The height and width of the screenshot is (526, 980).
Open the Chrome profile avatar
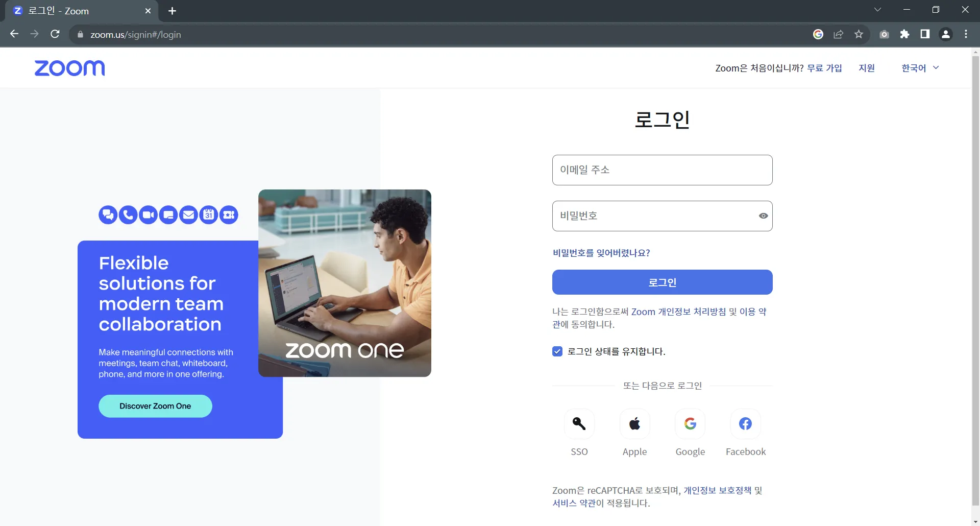946,34
